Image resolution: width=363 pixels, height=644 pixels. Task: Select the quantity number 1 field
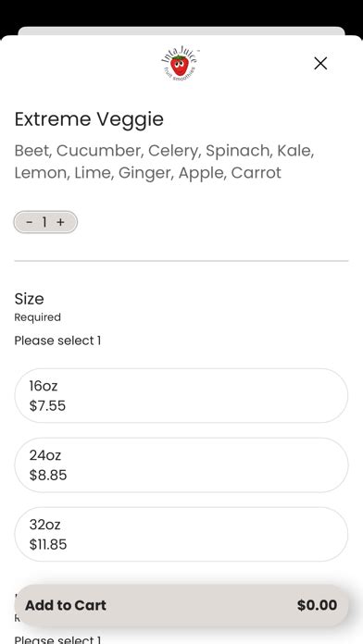(x=44, y=222)
